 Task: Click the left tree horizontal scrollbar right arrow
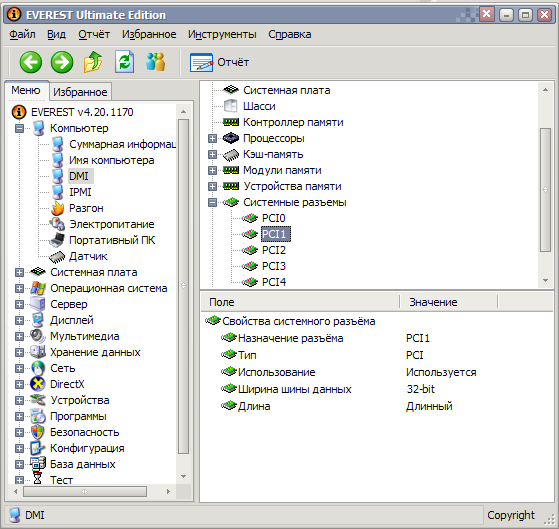pyautogui.click(x=168, y=492)
